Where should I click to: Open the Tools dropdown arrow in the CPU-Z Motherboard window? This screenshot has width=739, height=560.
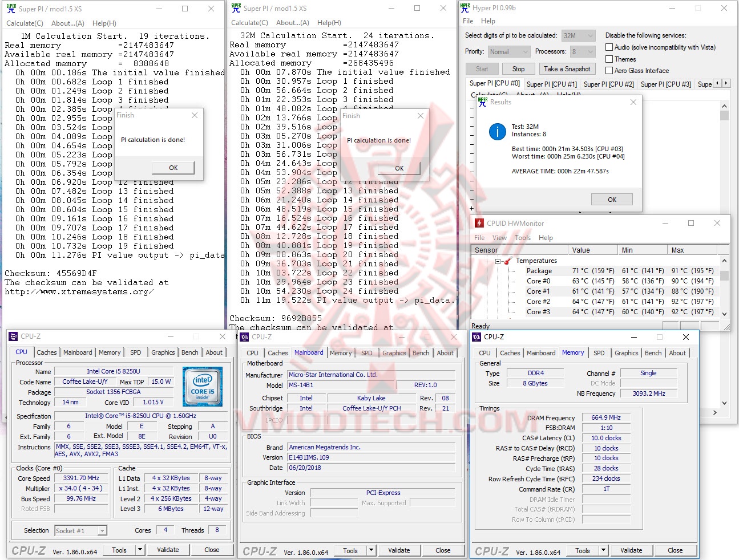click(371, 550)
